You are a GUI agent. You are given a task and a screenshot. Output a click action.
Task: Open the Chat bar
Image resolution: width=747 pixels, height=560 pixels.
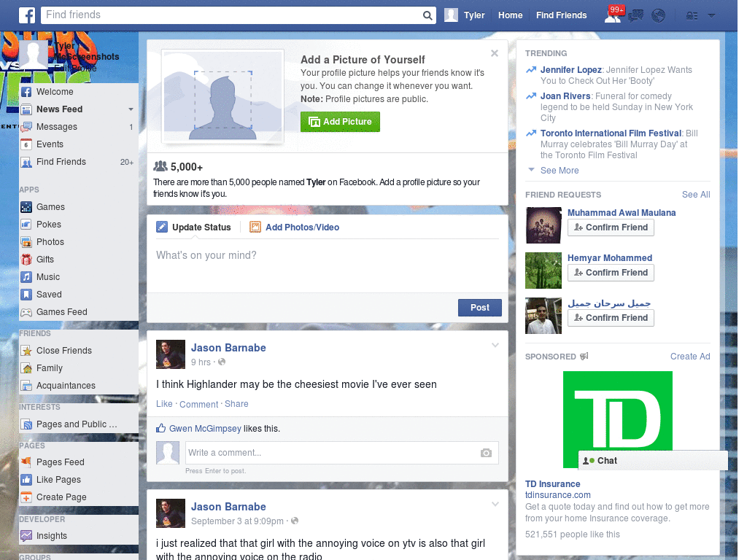point(653,461)
